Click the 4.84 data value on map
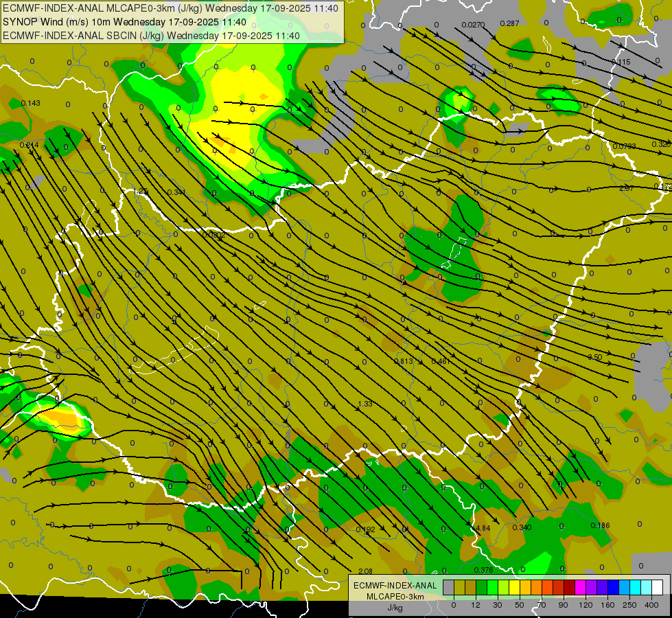 pyautogui.click(x=483, y=528)
